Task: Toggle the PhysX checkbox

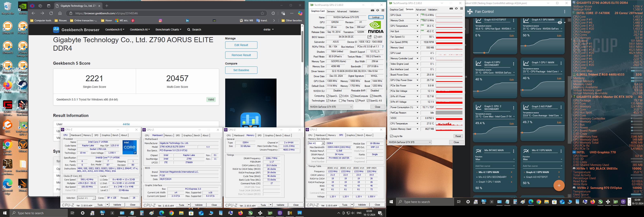Action: pyautogui.click(x=357, y=101)
